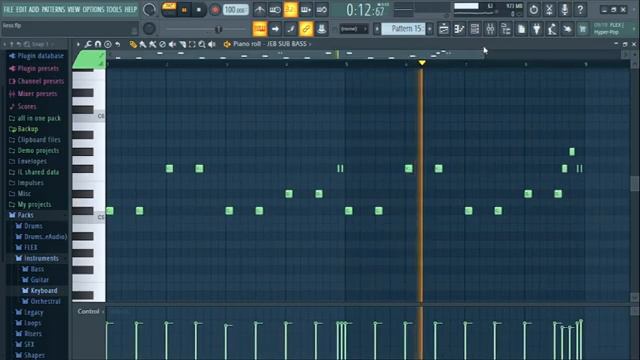Open the Pattern 15 selector

pos(404,29)
